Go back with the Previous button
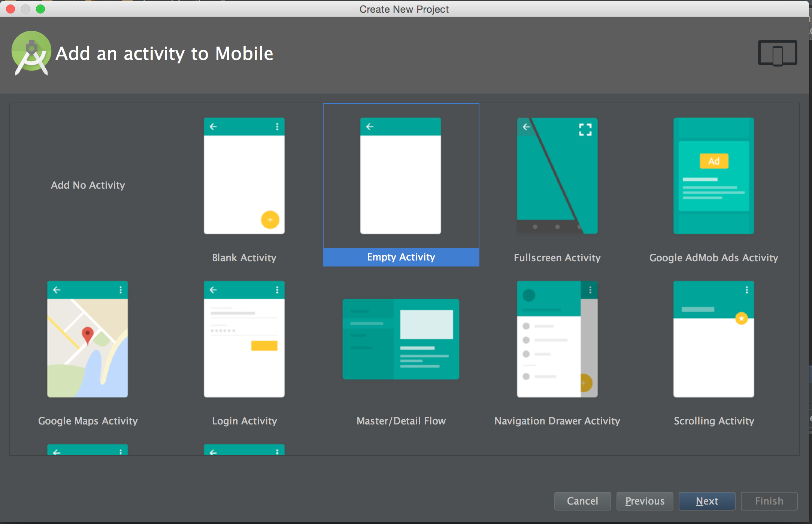The height and width of the screenshot is (524, 812). 645,501
